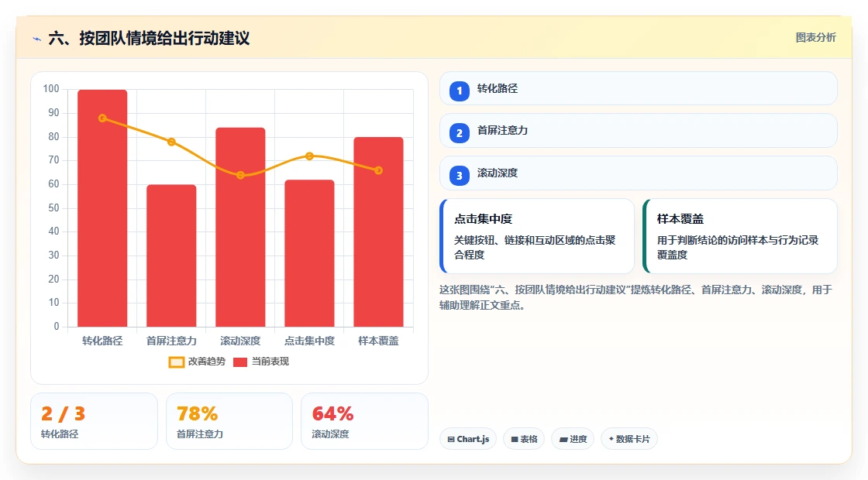Select the 点击集中度 info card

(537, 236)
